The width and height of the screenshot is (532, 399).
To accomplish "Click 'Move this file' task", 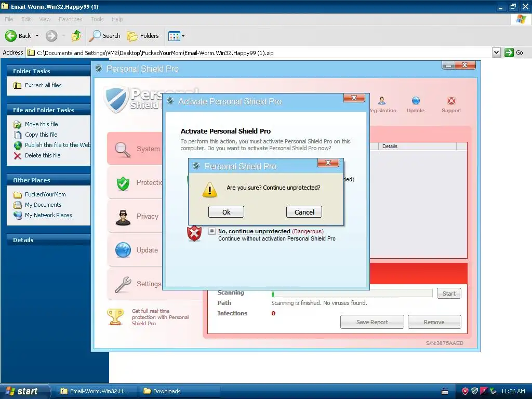I will (x=42, y=124).
